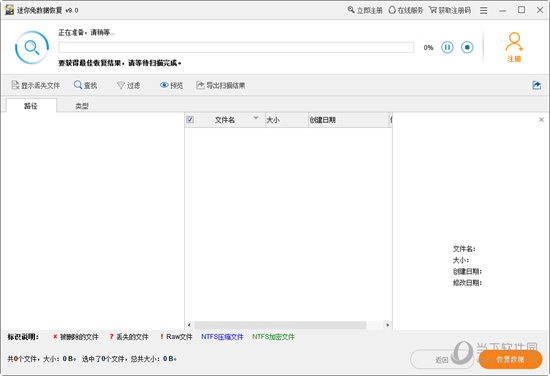Click the orange 注册 user icon
The image size is (550, 376).
pyautogui.click(x=514, y=47)
